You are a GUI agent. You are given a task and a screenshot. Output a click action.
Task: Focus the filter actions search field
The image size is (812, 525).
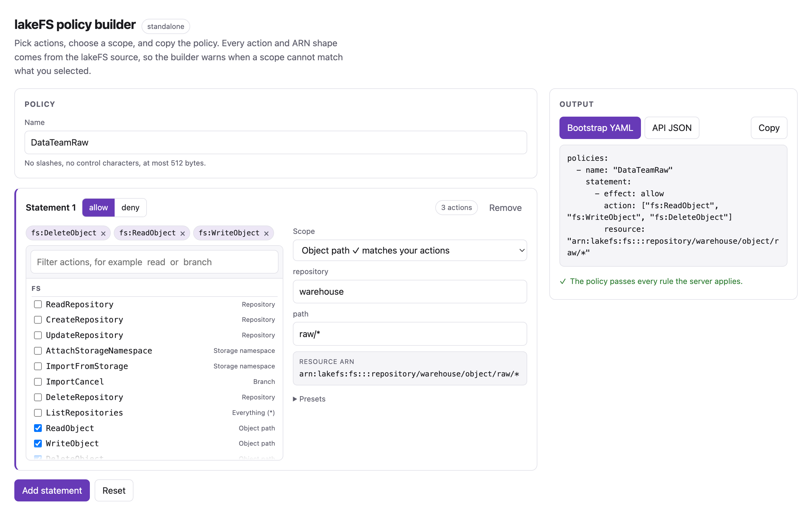click(155, 262)
